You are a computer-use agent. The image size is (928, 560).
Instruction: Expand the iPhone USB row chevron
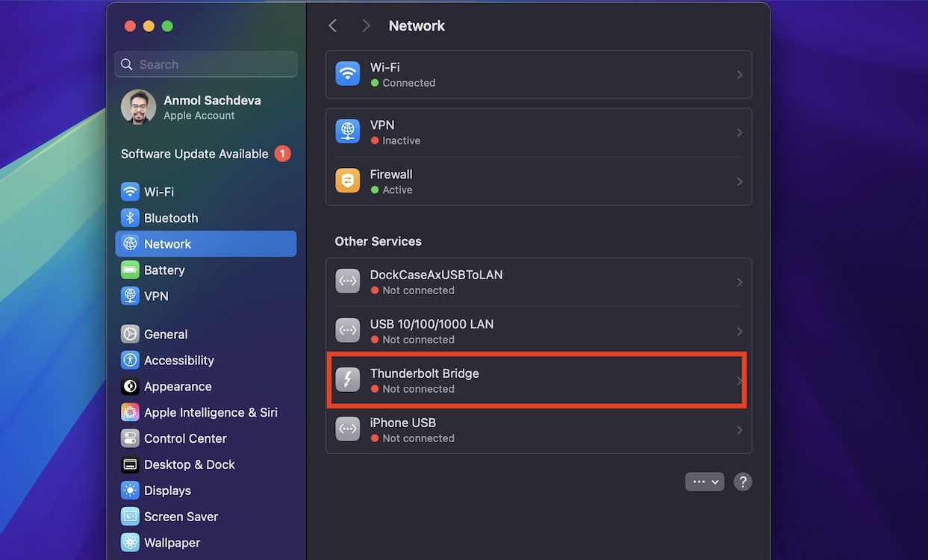click(739, 430)
